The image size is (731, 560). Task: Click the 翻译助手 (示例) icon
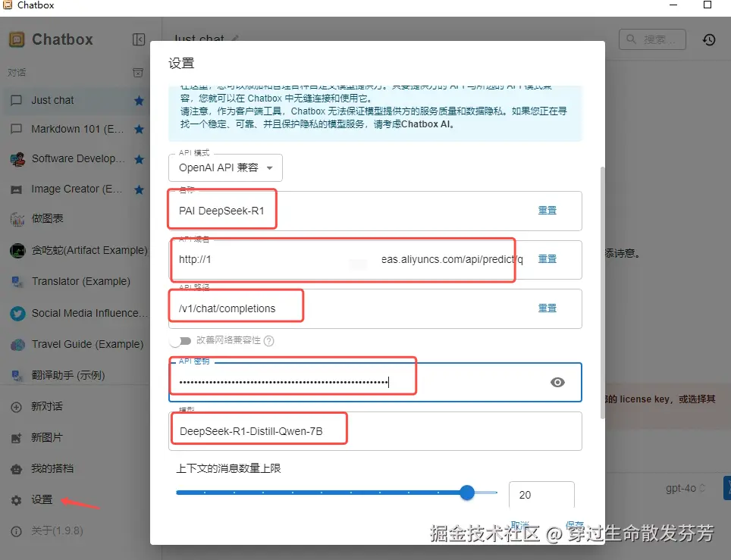(17, 376)
